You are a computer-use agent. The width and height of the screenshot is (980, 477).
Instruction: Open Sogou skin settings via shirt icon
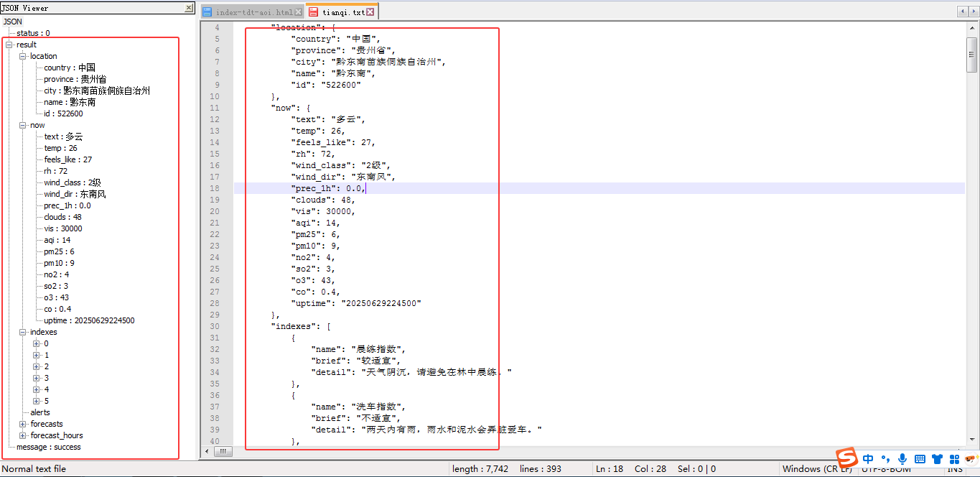pyautogui.click(x=937, y=458)
